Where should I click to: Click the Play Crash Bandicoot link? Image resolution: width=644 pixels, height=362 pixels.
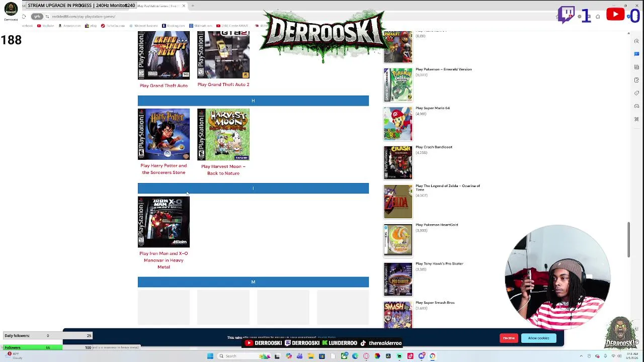[434, 147]
